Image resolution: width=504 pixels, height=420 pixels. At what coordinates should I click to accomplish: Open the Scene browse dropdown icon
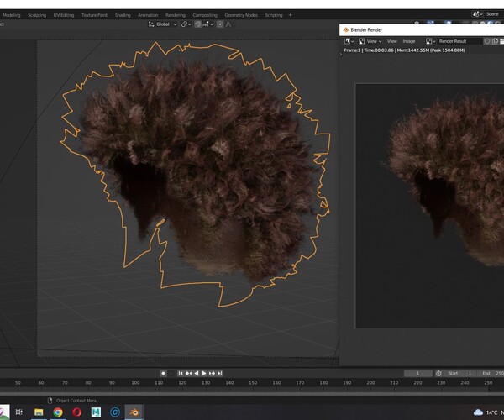477,14
